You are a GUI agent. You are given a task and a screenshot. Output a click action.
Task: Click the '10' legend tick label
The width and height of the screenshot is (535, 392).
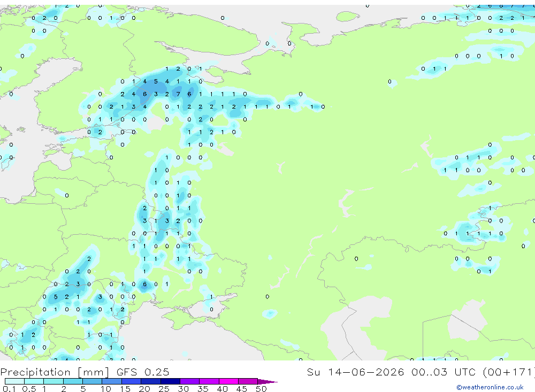pyautogui.click(x=106, y=389)
